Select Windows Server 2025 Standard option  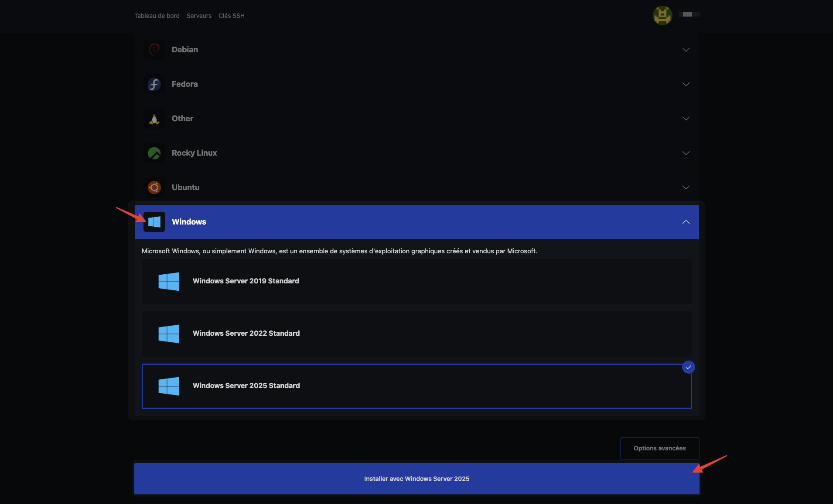pos(417,386)
